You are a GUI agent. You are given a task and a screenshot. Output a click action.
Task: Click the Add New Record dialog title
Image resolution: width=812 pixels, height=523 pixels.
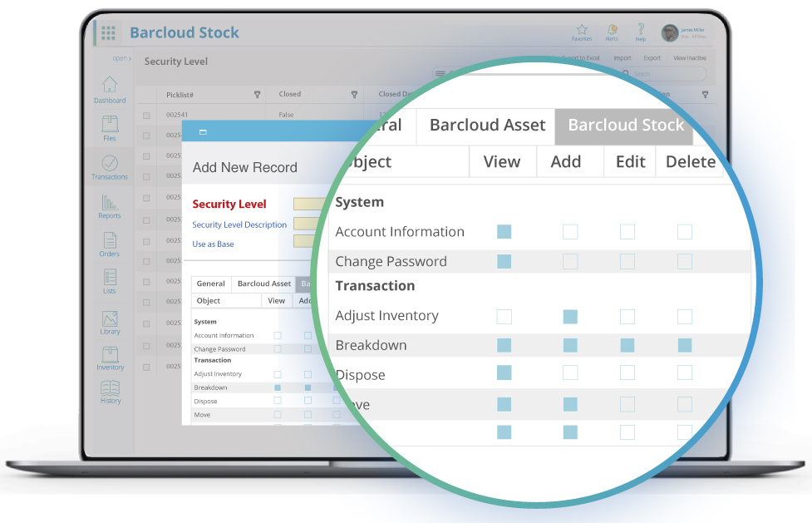point(245,167)
